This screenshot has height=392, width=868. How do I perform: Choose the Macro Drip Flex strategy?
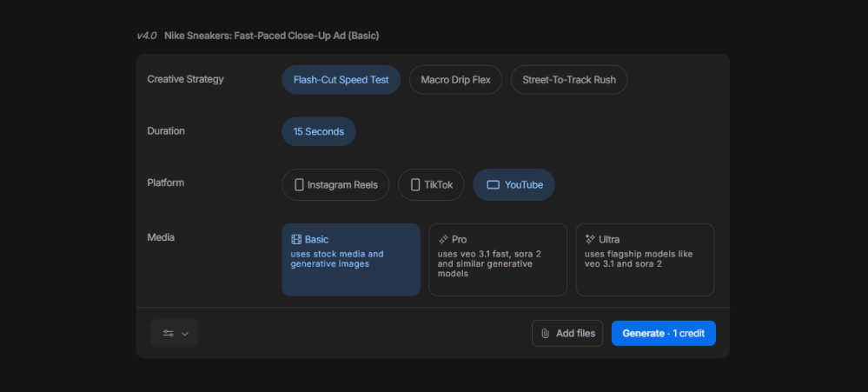pyautogui.click(x=455, y=80)
